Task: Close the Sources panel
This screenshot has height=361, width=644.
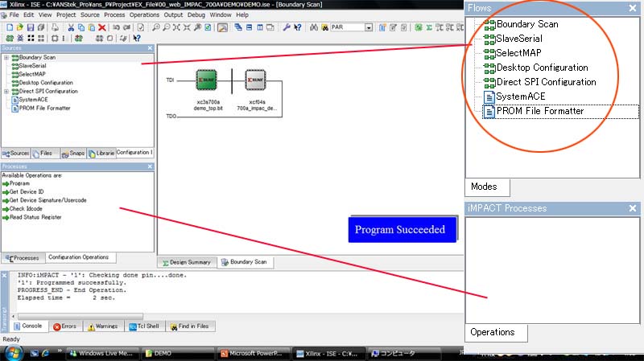Action: [x=150, y=48]
